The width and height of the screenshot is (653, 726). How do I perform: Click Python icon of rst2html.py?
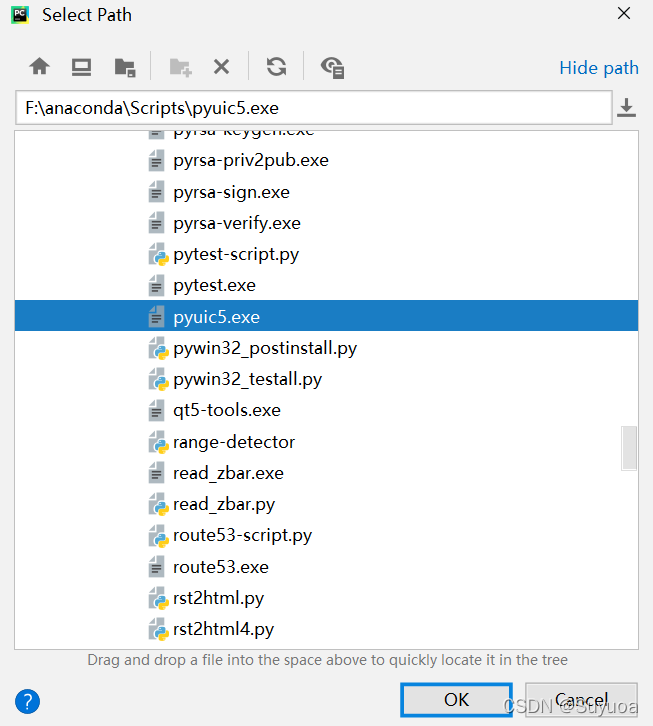pyautogui.click(x=158, y=598)
